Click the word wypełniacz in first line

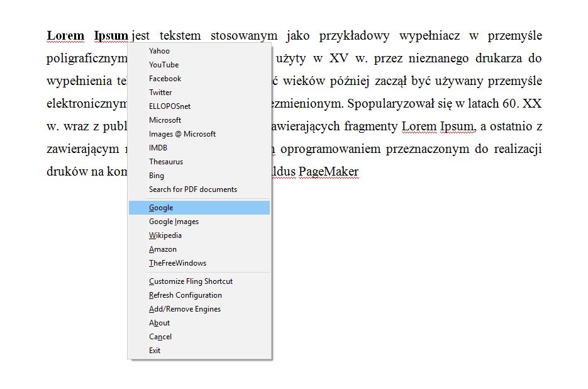(x=430, y=36)
